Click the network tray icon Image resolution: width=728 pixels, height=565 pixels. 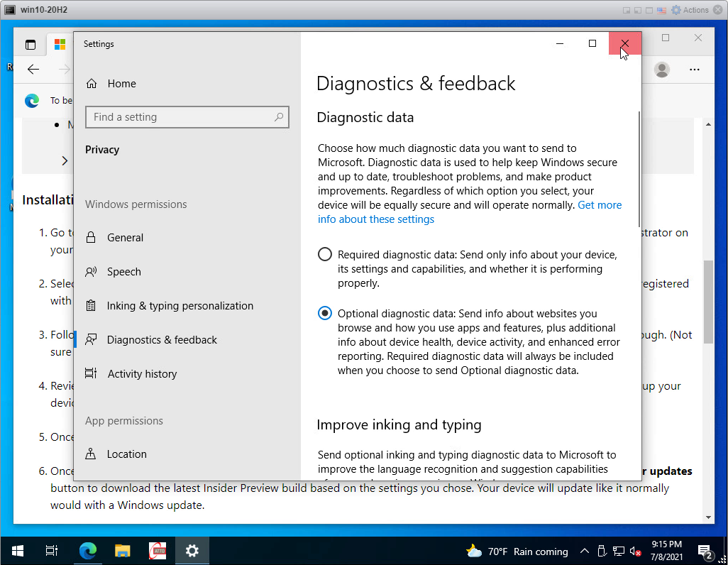click(x=619, y=552)
